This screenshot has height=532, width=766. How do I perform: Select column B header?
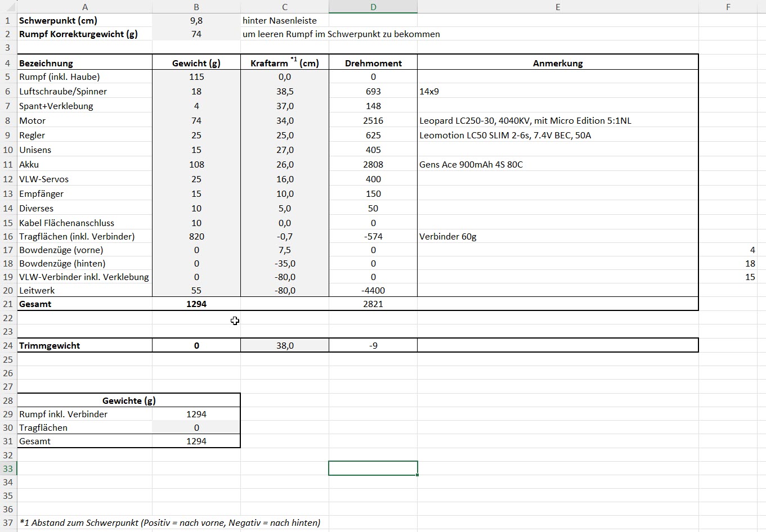click(196, 7)
